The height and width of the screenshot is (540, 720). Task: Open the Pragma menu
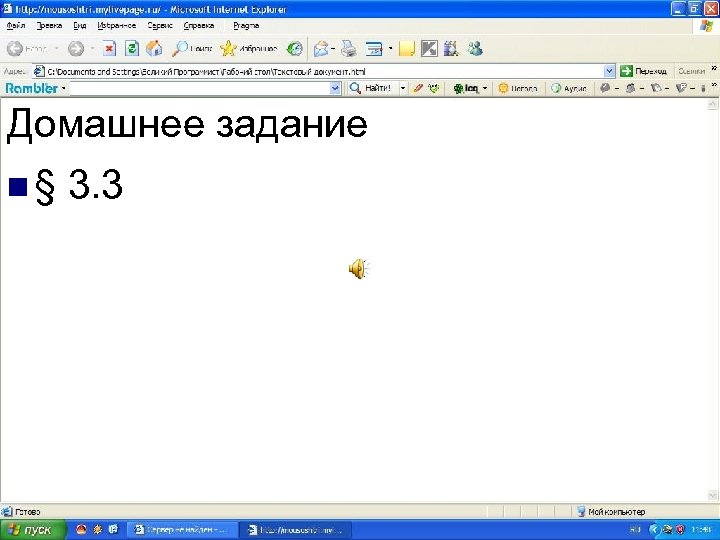pyautogui.click(x=246, y=26)
